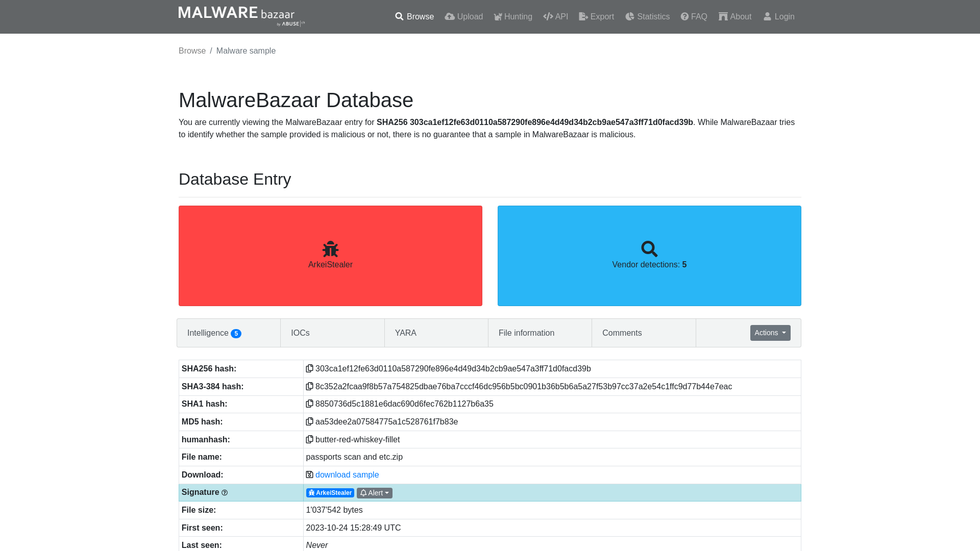This screenshot has height=551, width=980.
Task: Expand the Alert dropdown button
Action: click(375, 492)
